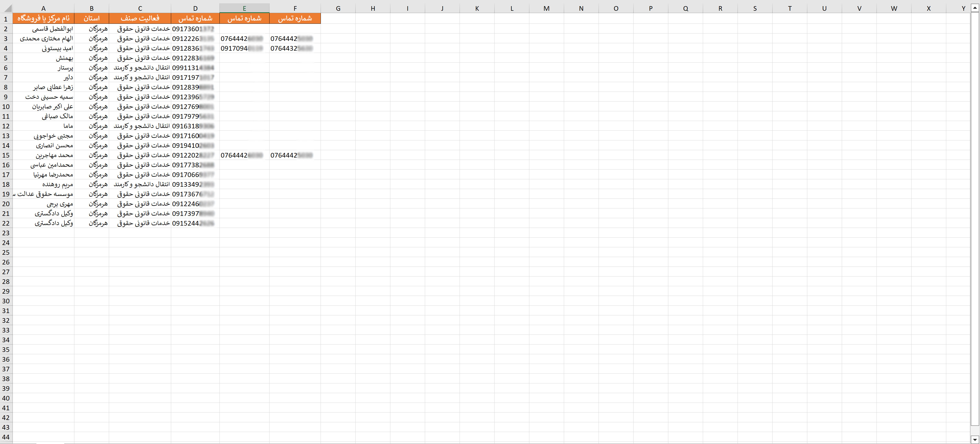Viewport: 980px width, 444px height.
Task: Select column T header
Action: tap(790, 8)
